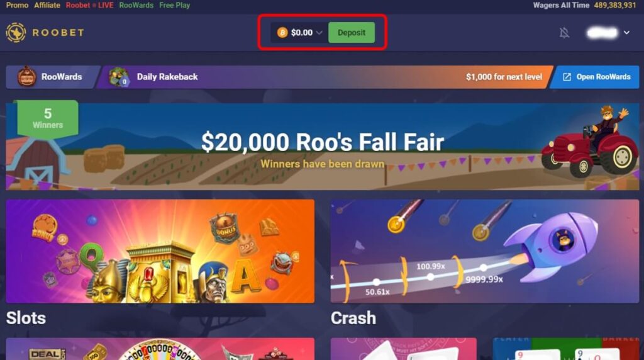Go to Roobet LIVE link
The height and width of the screenshot is (360, 644).
click(89, 5)
